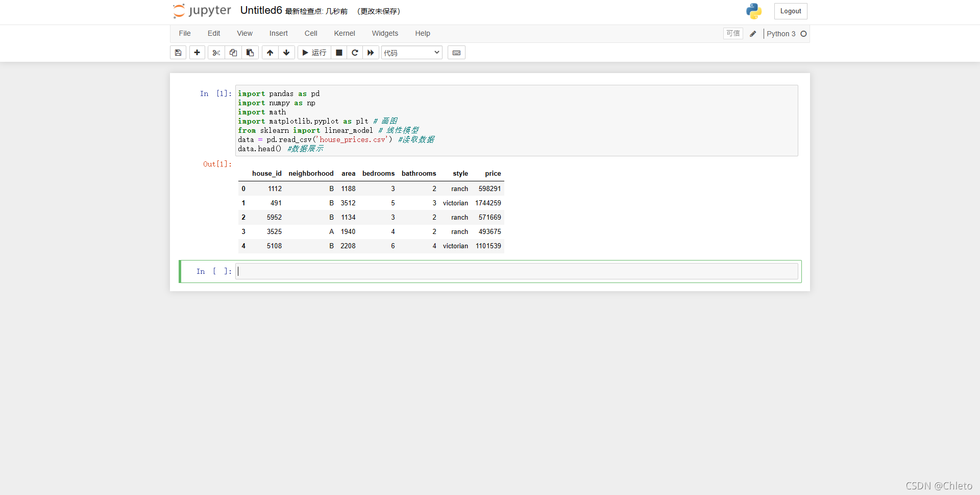Open the Kernel menu
The height and width of the screenshot is (495, 980).
[x=345, y=33]
